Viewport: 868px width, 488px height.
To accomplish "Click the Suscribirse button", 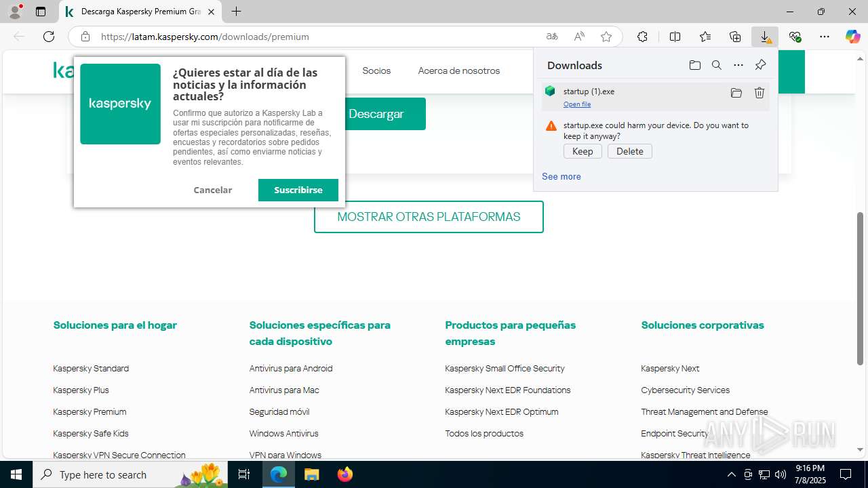I will click(x=298, y=190).
